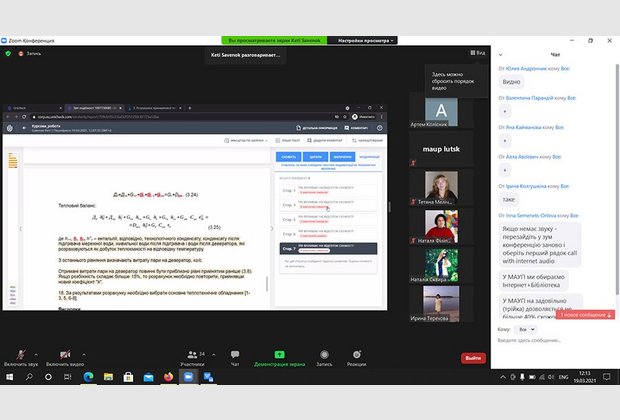Open Windows notification center icon
This screenshot has width=620, height=420.
607,377
